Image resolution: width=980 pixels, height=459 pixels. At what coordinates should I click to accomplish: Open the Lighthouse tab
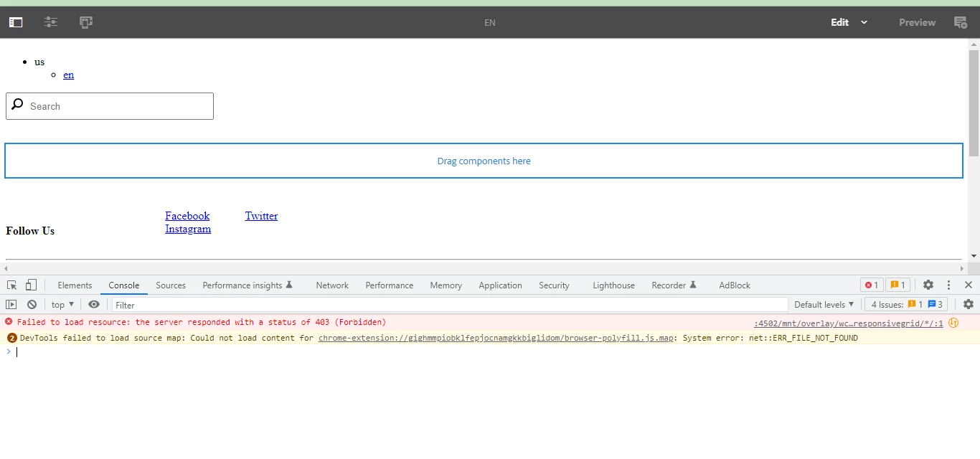[613, 285]
